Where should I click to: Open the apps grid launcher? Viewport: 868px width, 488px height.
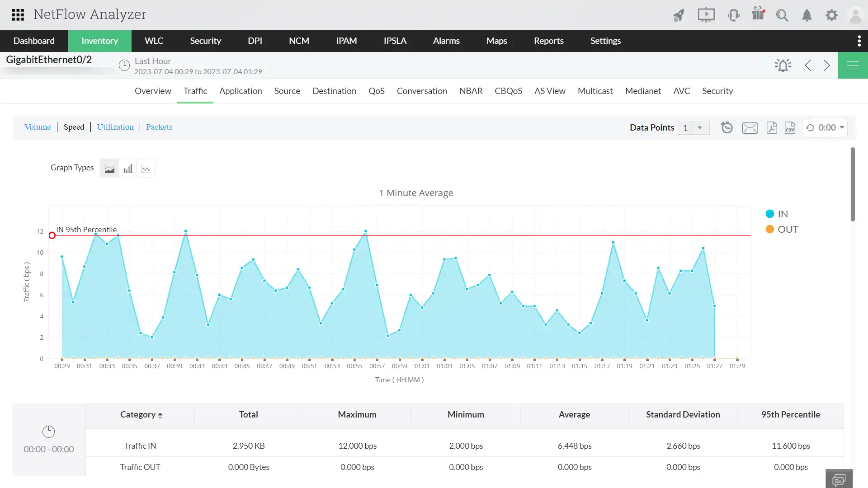click(x=18, y=15)
